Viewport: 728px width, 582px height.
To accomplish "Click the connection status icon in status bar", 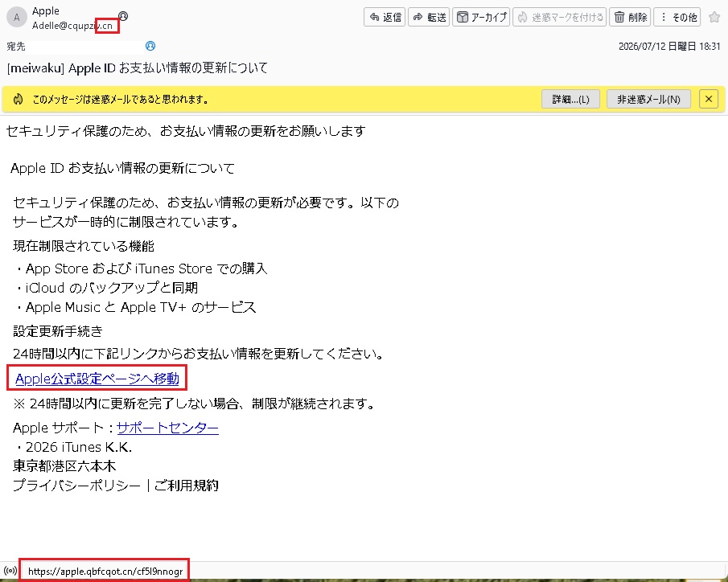I will [x=10, y=571].
